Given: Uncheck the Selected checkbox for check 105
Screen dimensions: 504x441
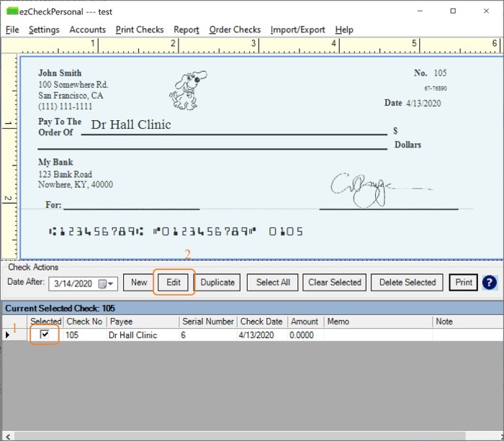Looking at the screenshot, I should 45,335.
